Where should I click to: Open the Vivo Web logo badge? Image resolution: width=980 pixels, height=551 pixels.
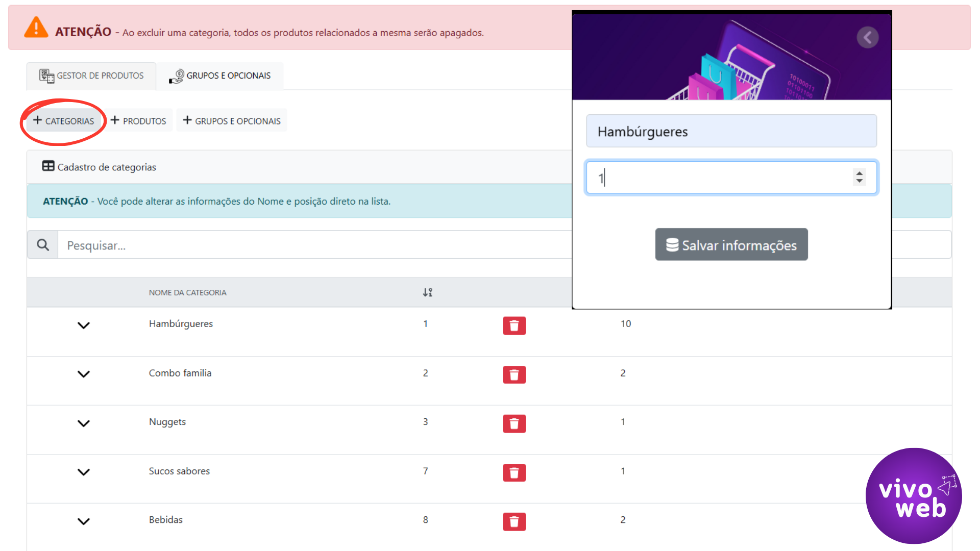pyautogui.click(x=913, y=496)
